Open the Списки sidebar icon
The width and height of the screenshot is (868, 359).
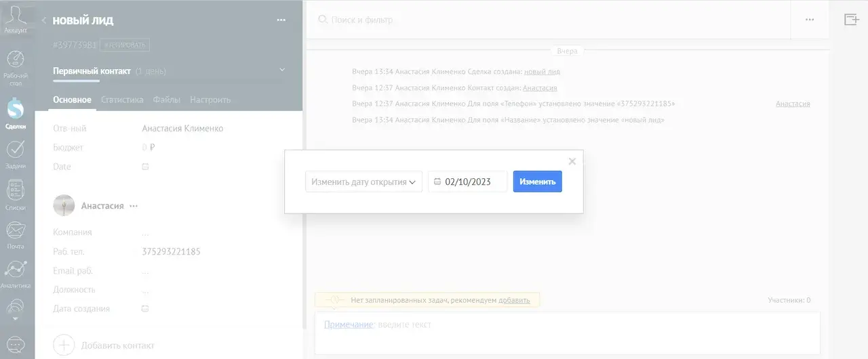pos(15,190)
